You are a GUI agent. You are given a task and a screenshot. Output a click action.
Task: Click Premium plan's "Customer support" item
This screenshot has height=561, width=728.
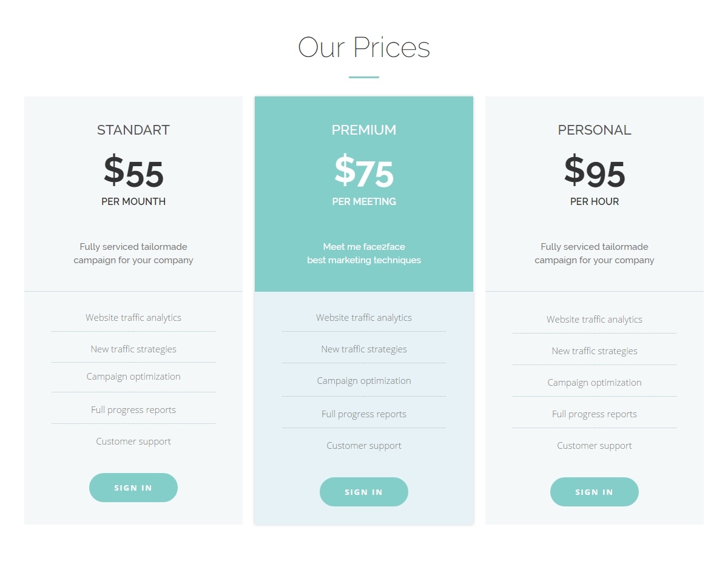click(364, 445)
